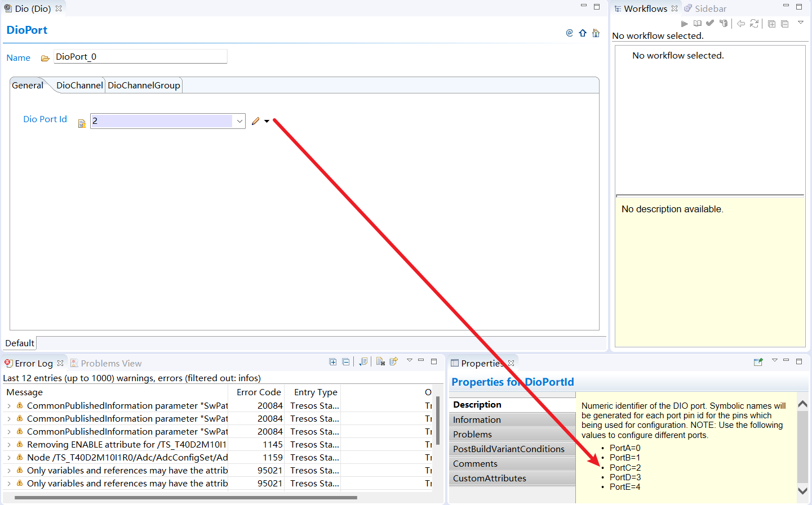Open the PostBuildVariantConditions section
812x505 pixels.
coord(512,449)
